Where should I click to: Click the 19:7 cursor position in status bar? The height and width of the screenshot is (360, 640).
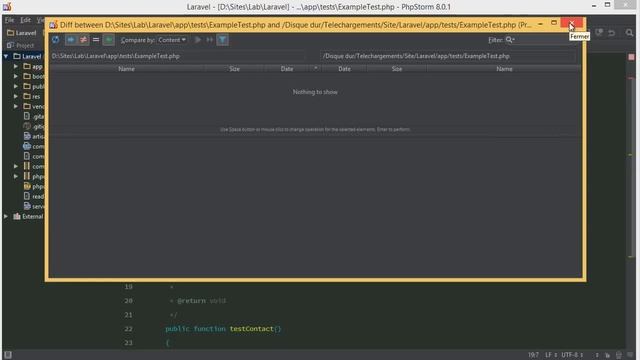pos(533,355)
